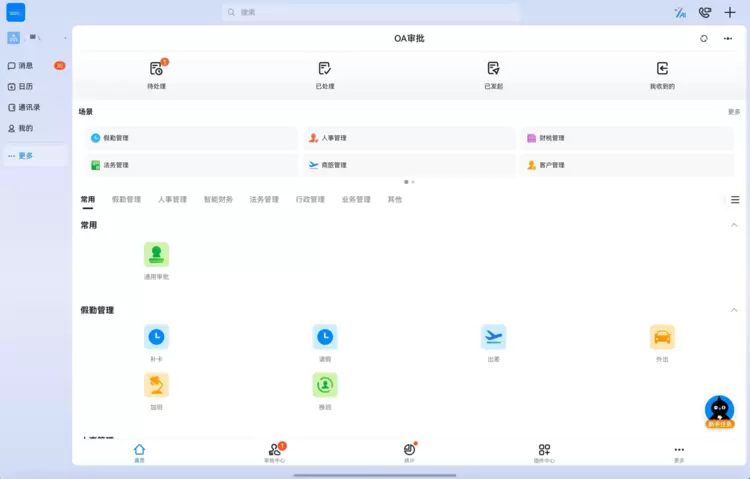
Task: Go to 审批中心 in bottom navigation
Action: pyautogui.click(x=275, y=453)
